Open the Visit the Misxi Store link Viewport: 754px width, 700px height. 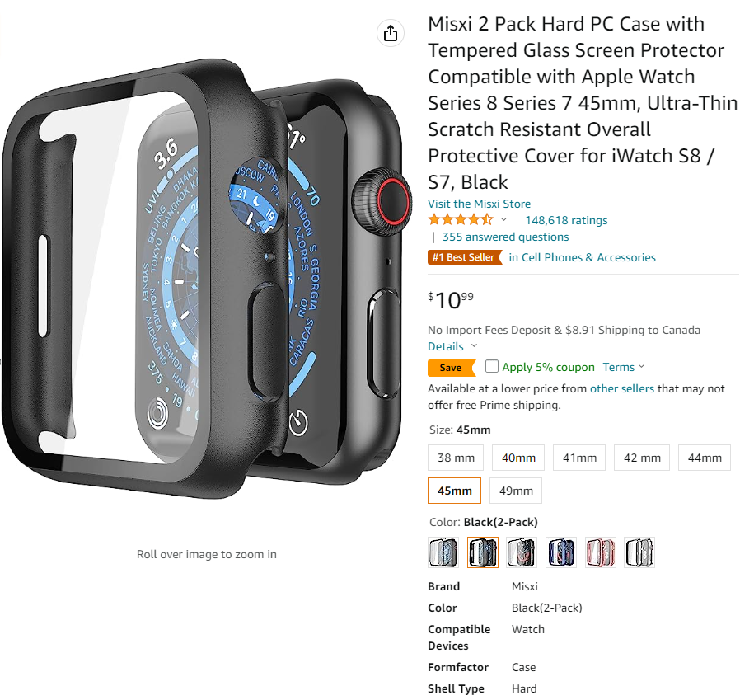(479, 204)
